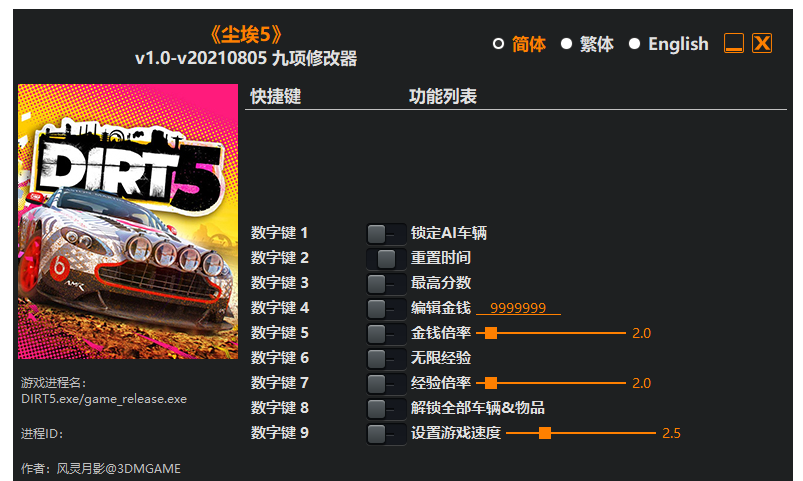Toggle the 经验倍率 switch

click(x=387, y=383)
